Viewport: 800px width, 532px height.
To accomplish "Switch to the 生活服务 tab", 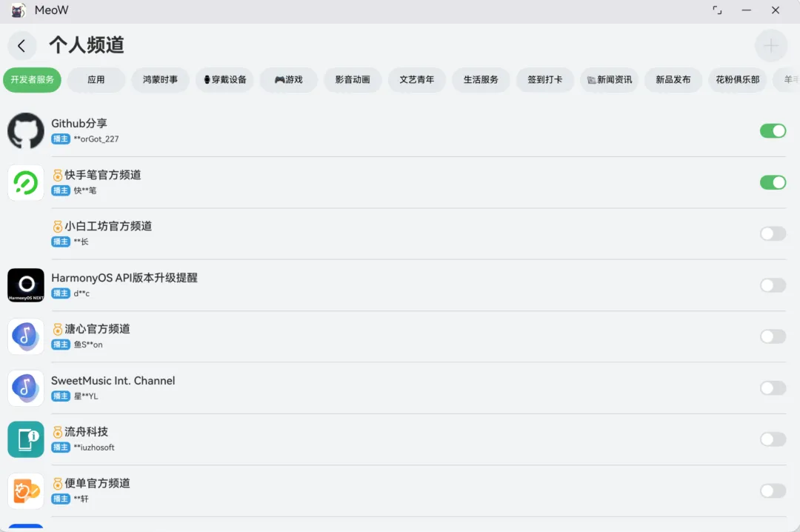I will tap(481, 79).
